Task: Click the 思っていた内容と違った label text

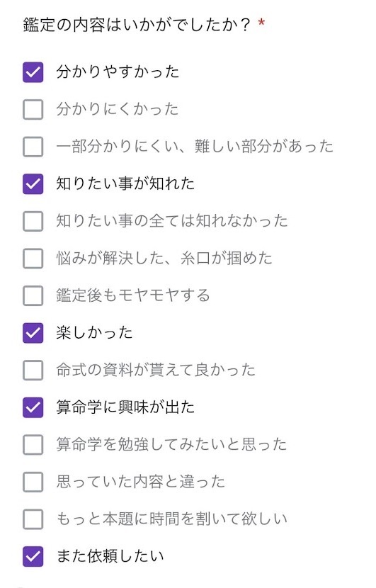Action: 141,482
